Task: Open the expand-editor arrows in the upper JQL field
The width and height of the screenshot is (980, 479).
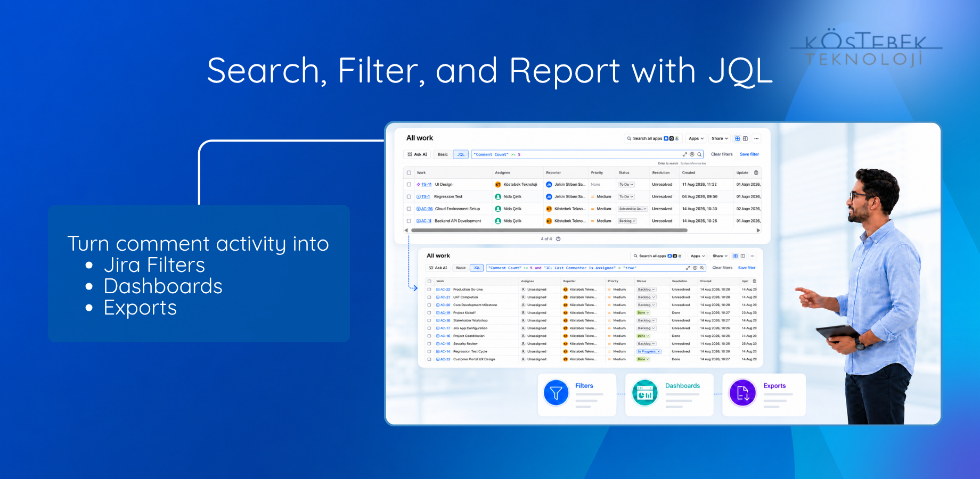Action: pyautogui.click(x=685, y=154)
